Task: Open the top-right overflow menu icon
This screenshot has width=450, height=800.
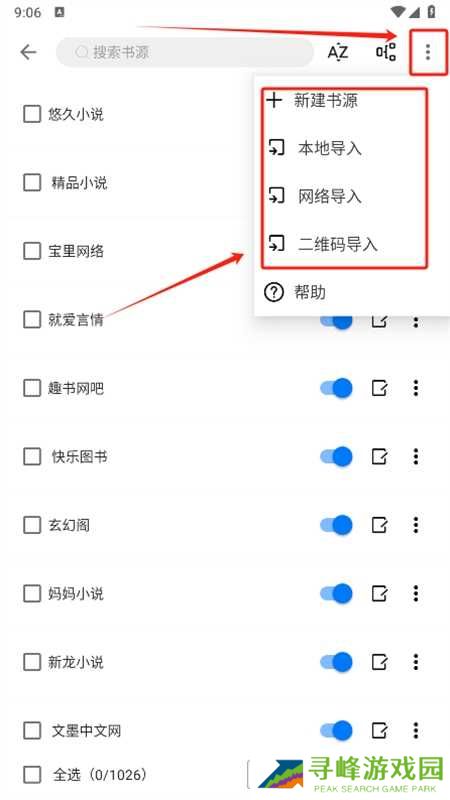Action: click(428, 52)
